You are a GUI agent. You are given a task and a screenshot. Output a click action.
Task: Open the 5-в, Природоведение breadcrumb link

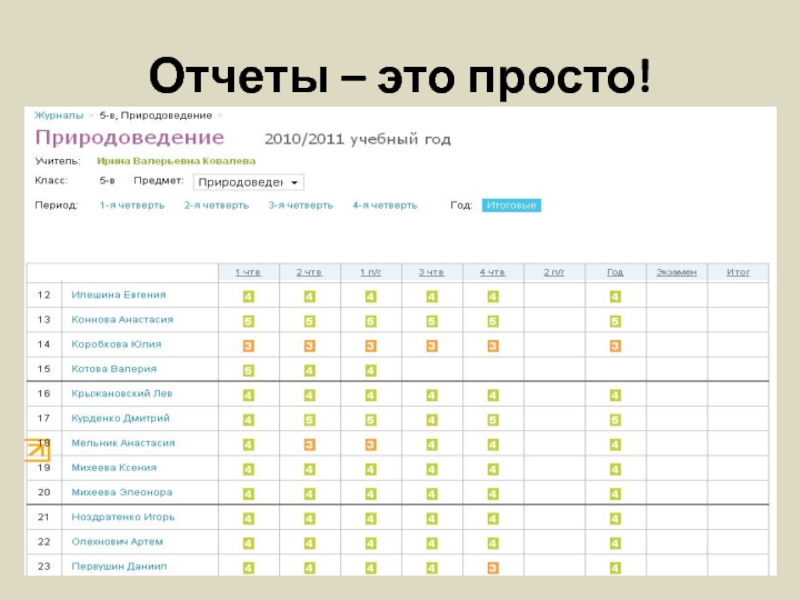(x=155, y=116)
